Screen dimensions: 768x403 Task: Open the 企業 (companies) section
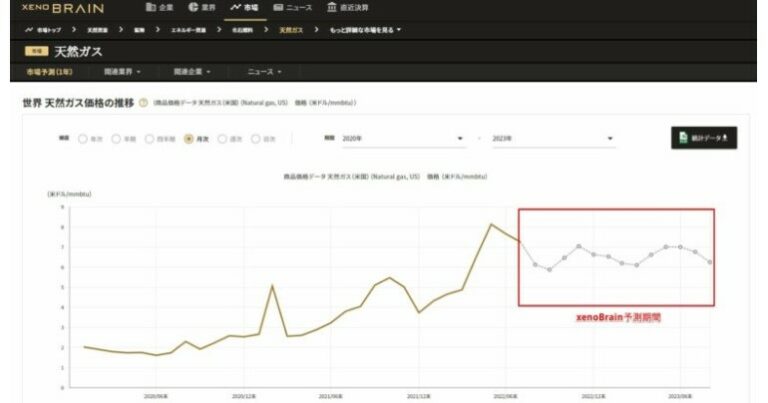point(160,7)
